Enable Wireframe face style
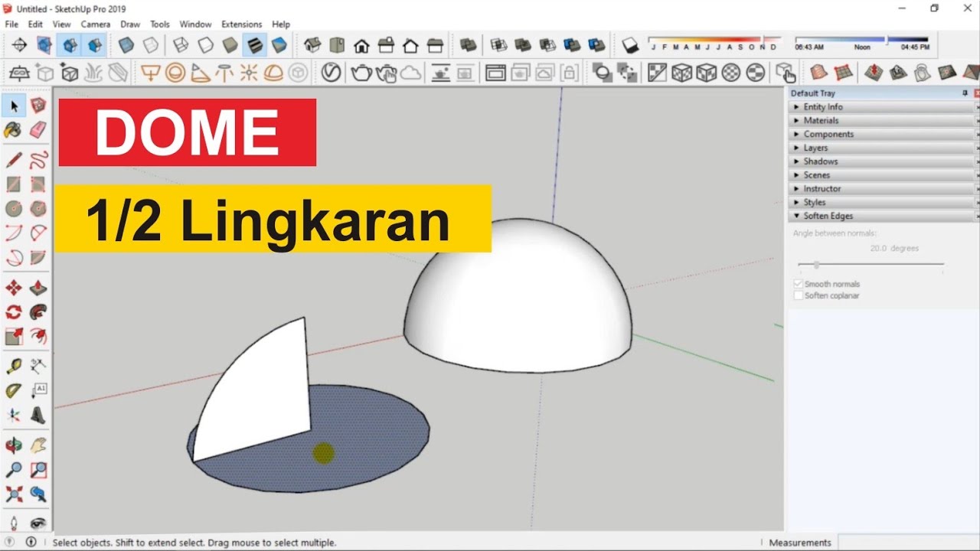Screen dimensions: 980x551 click(x=181, y=45)
